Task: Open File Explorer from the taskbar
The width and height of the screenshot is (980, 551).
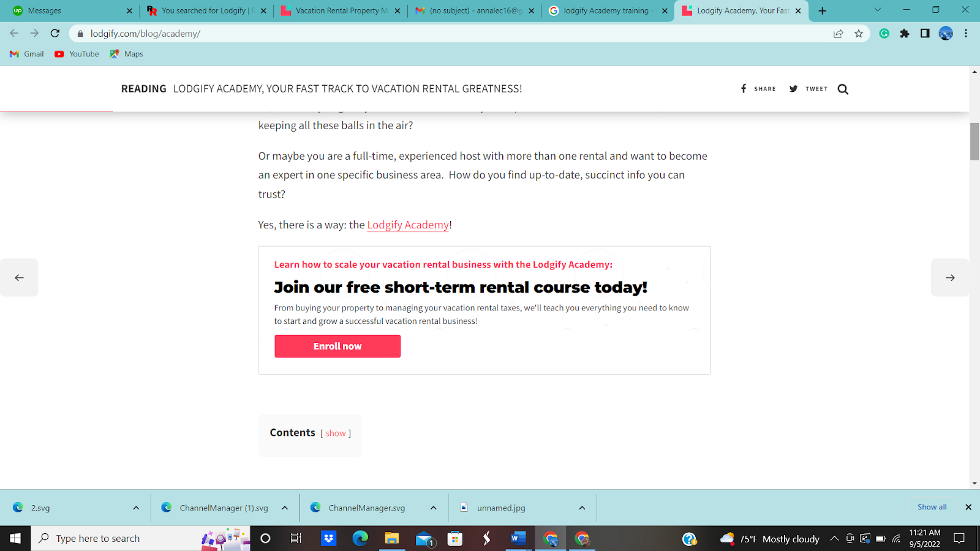Action: coord(391,538)
